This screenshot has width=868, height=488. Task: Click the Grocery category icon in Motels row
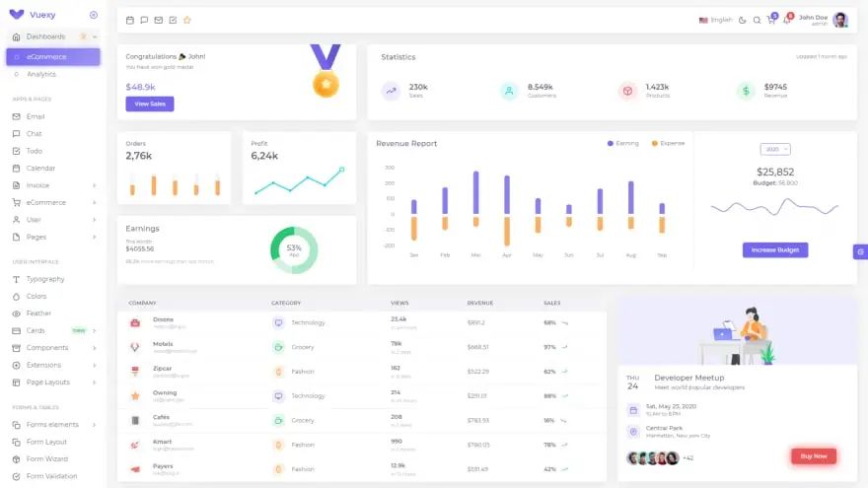click(278, 347)
